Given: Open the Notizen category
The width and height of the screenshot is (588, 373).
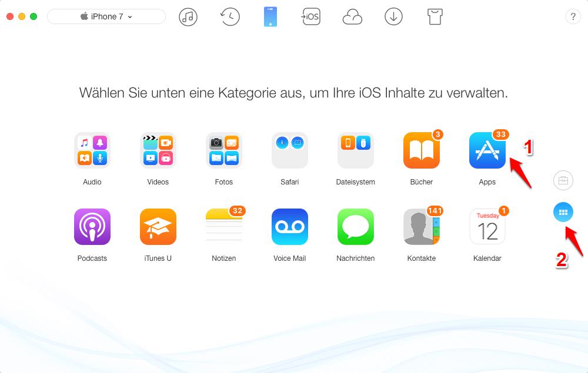Looking at the screenshot, I should 224,227.
